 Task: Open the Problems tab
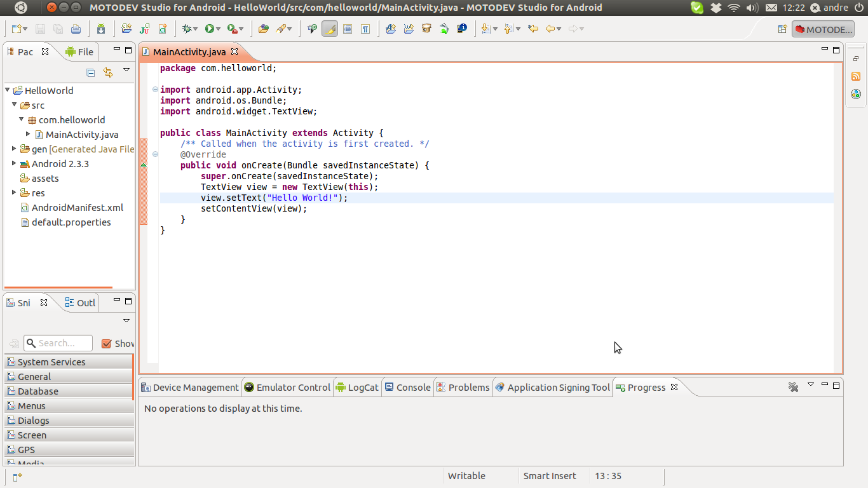463,388
